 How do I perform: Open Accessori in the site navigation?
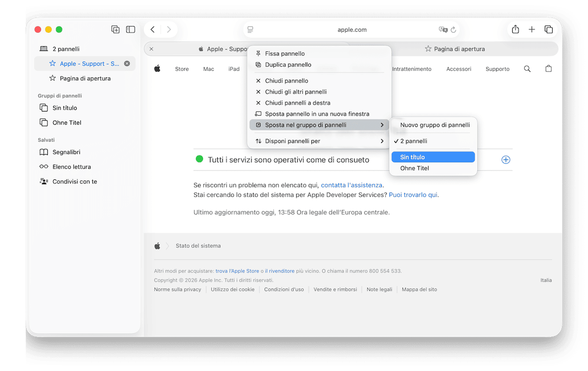click(x=459, y=69)
